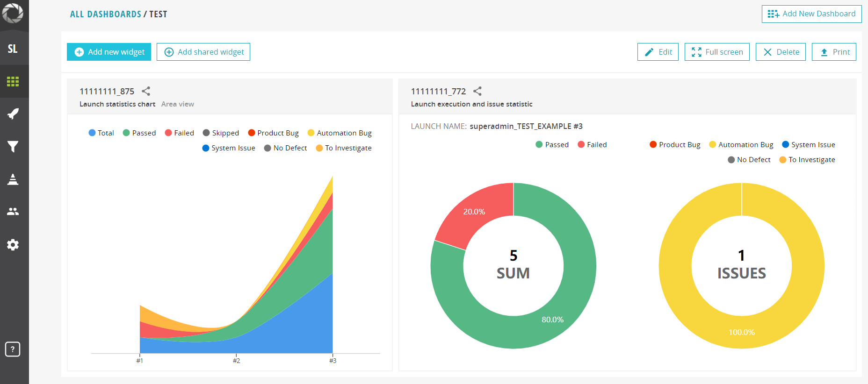
Task: Click the #2 launch marker on axis
Action: 236,360
